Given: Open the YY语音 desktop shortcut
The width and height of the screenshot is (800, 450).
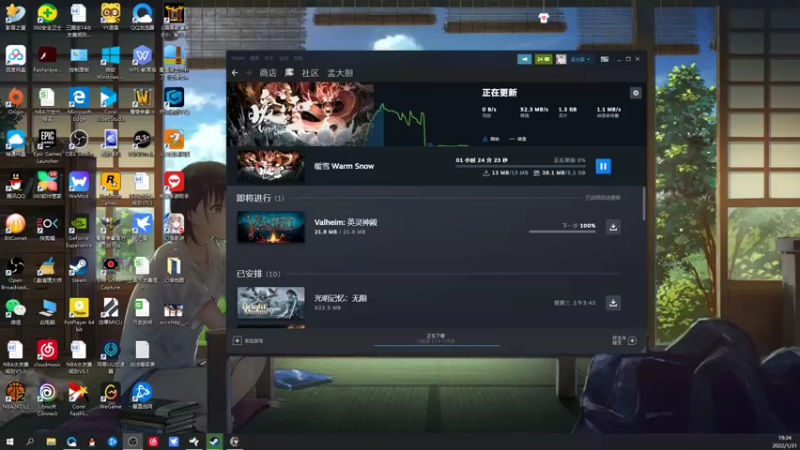Looking at the screenshot, I should [110, 16].
